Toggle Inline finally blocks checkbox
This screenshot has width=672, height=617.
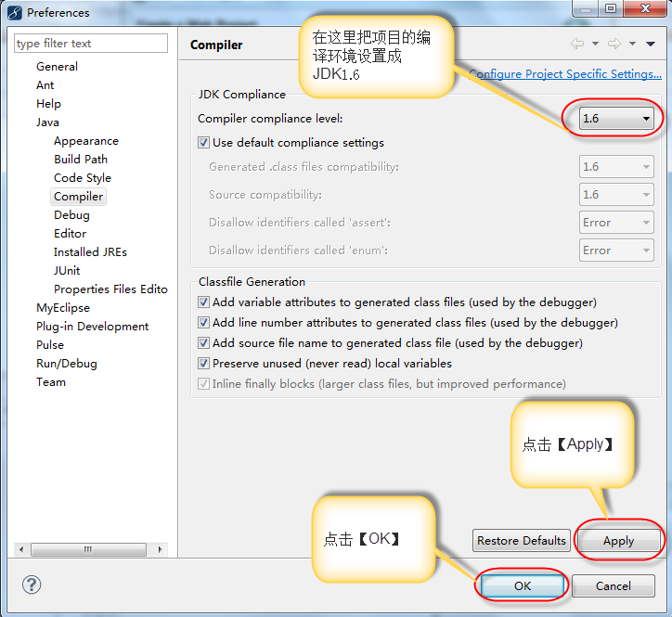pos(203,383)
